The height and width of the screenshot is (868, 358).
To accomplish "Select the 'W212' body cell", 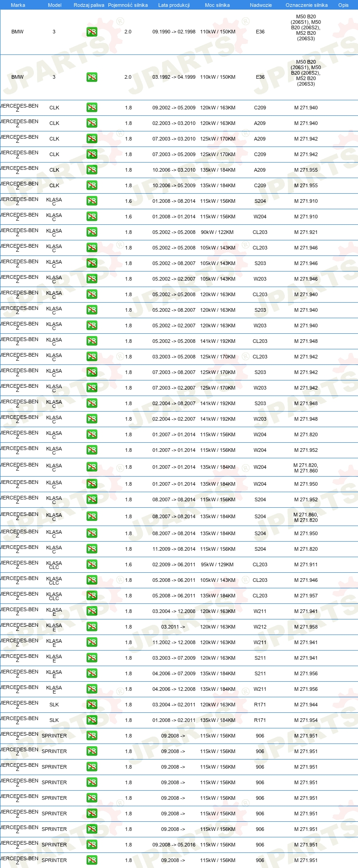I will [x=260, y=627].
